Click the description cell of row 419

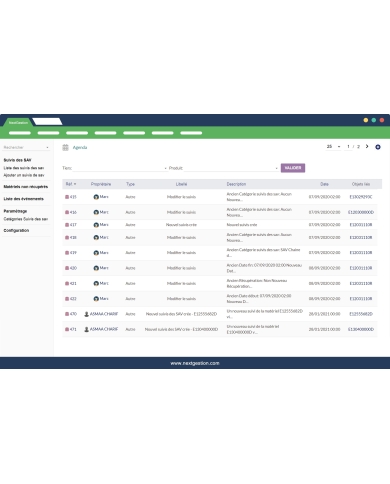263,253
